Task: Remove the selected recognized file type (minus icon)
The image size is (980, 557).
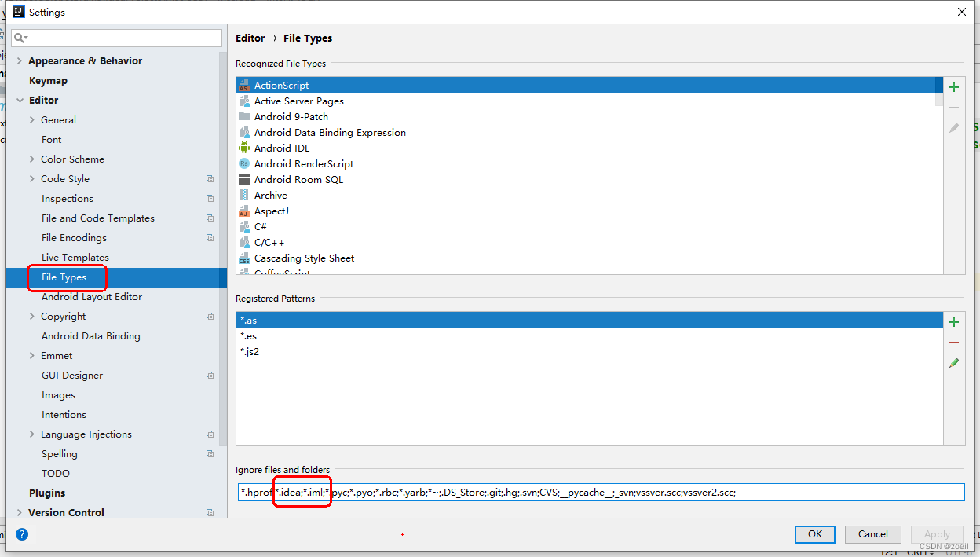Action: pos(954,108)
